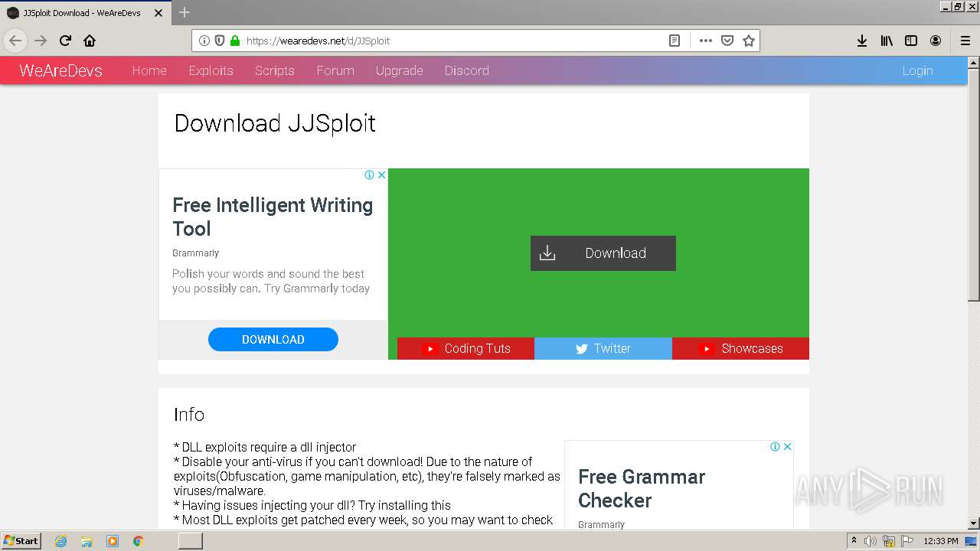This screenshot has width=980, height=551.
Task: Click the Login link
Action: coord(917,70)
